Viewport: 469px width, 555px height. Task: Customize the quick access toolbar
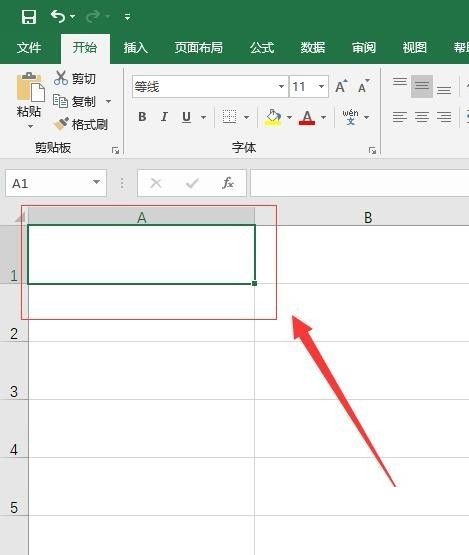tap(127, 17)
